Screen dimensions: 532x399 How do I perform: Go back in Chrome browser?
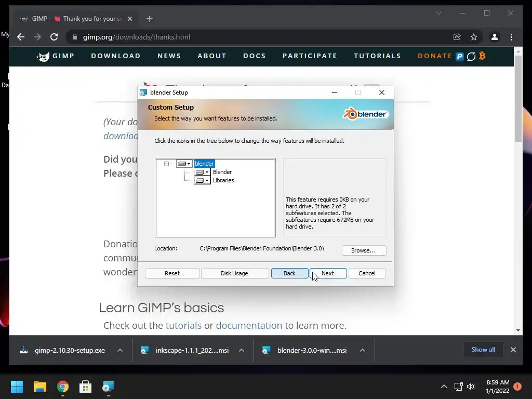point(21,37)
